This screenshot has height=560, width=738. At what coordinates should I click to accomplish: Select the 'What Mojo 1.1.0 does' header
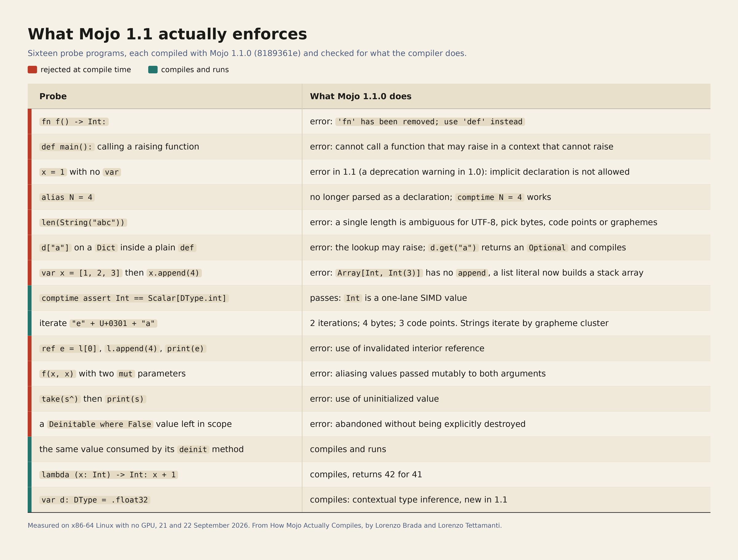pos(361,97)
